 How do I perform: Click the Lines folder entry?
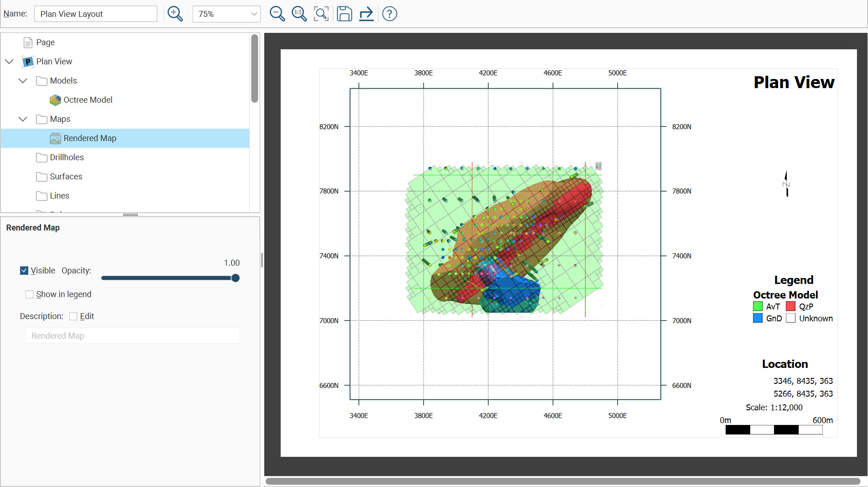[x=59, y=196]
